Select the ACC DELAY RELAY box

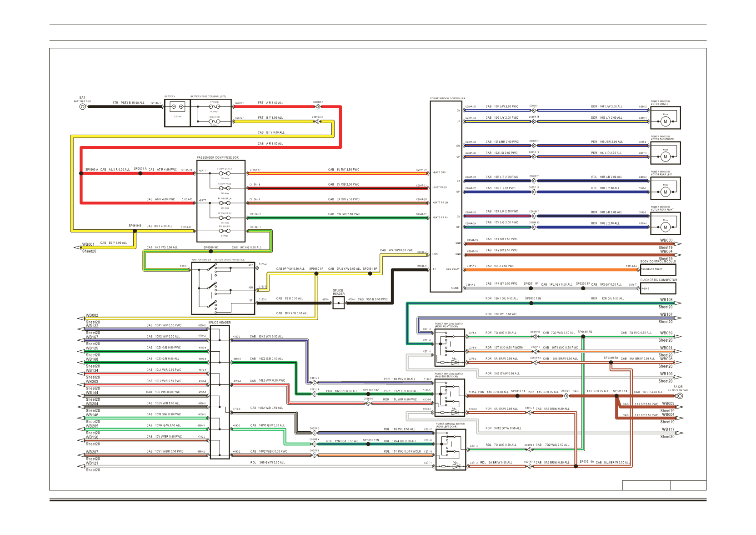[658, 269]
